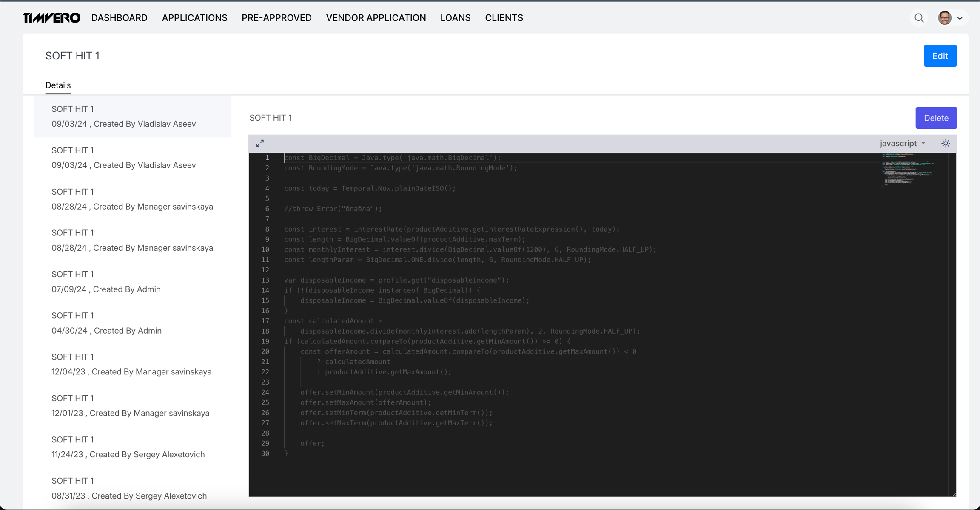Click line 13 in the code editor
Image resolution: width=980 pixels, height=510 pixels.
396,280
